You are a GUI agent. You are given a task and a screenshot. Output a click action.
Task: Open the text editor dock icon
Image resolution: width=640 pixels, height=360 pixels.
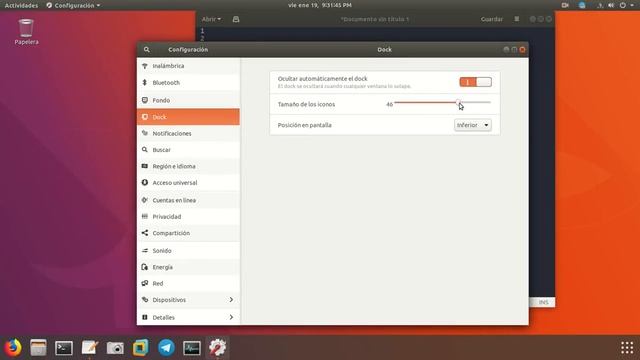tap(89, 348)
